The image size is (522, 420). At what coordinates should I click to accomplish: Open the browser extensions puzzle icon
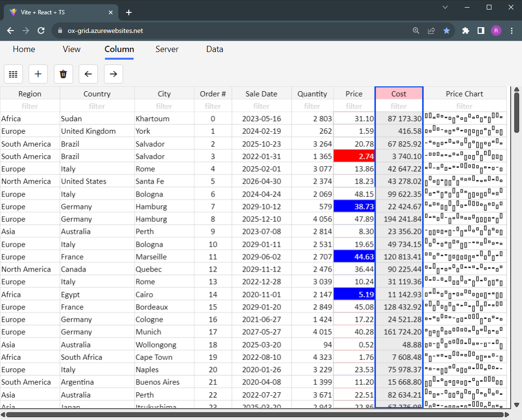coord(466,31)
